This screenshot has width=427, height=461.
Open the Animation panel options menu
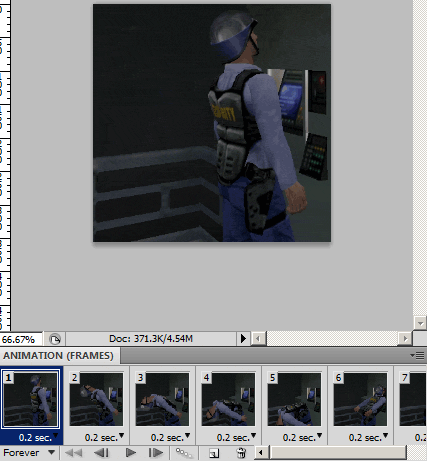pyautogui.click(x=417, y=356)
